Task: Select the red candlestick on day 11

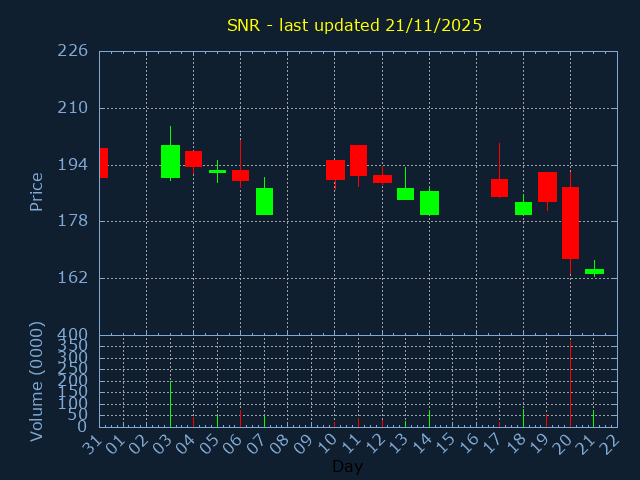Action: point(358,160)
